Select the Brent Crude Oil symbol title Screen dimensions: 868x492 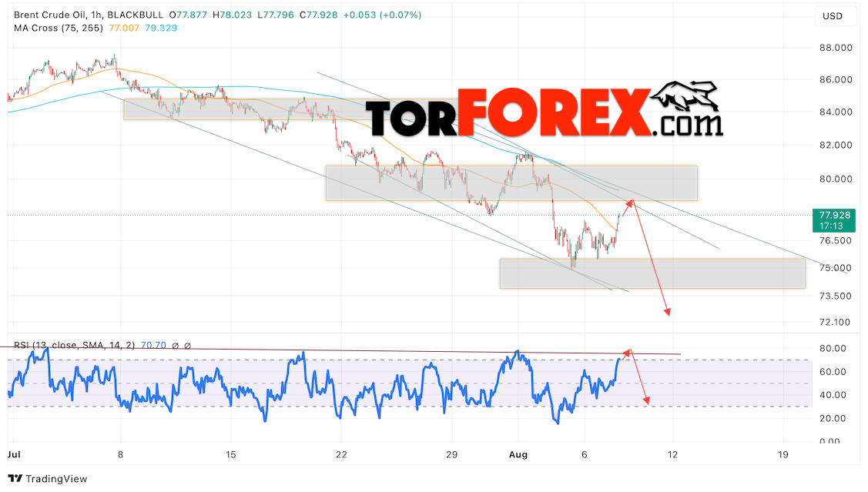point(50,15)
